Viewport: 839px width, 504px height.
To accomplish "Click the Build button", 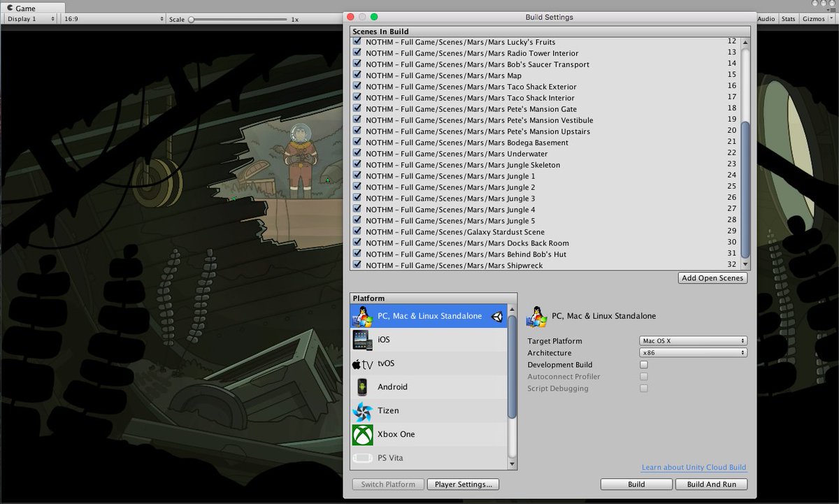I will pyautogui.click(x=636, y=484).
